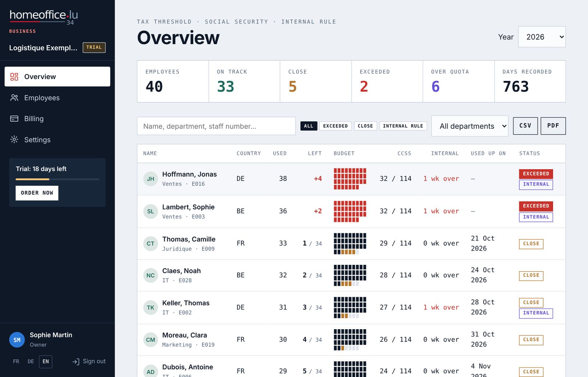Click the homeoffice.lu logo
This screenshot has width=588, height=377.
(44, 17)
